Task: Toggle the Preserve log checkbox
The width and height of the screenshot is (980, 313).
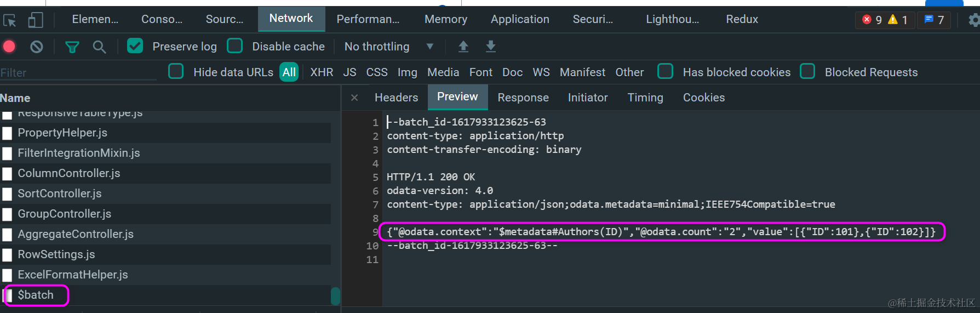Action: click(x=135, y=45)
